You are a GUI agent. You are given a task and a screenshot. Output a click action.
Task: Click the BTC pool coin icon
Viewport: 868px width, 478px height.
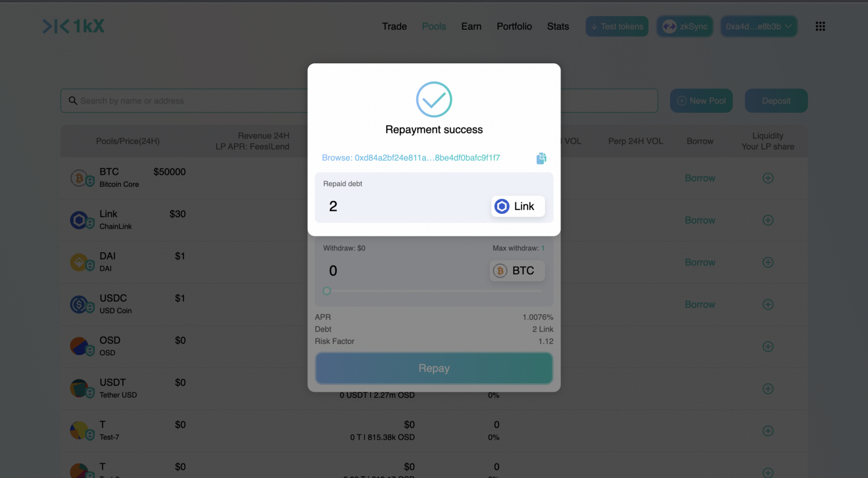point(80,179)
